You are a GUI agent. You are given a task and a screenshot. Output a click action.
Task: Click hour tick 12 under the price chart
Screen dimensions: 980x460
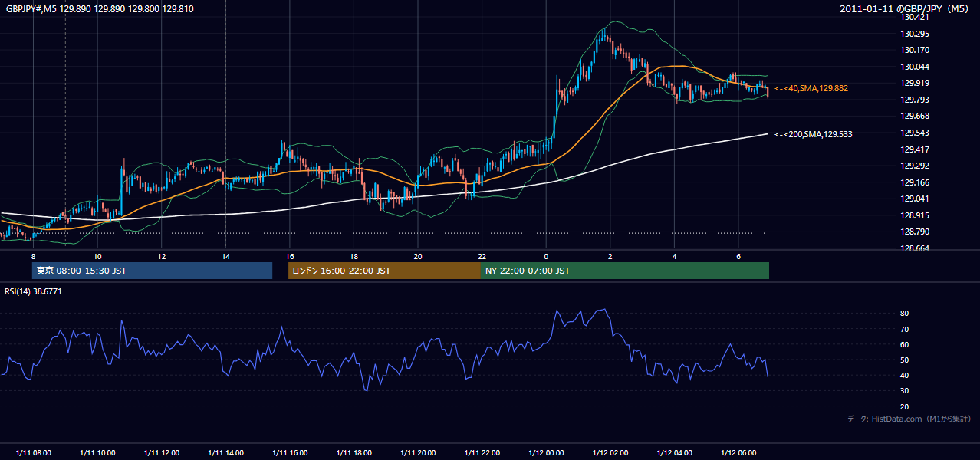(x=161, y=255)
